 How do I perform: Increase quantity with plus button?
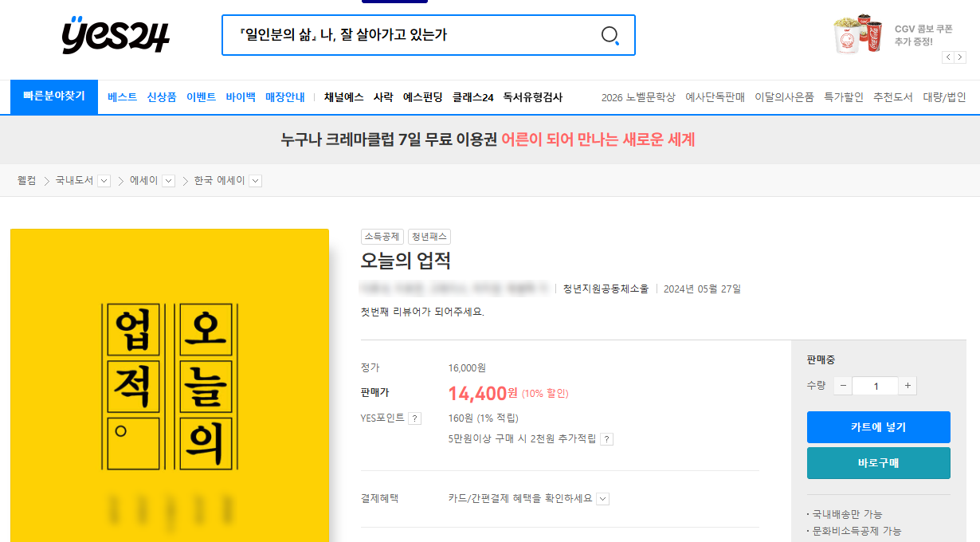click(907, 386)
